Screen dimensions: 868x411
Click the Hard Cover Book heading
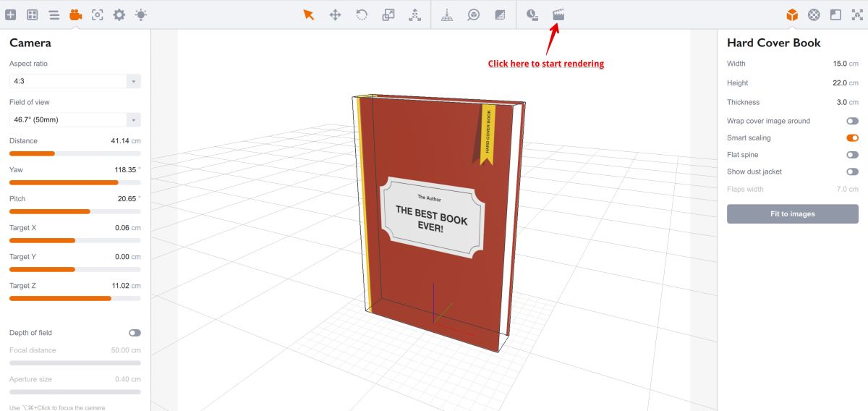(773, 43)
